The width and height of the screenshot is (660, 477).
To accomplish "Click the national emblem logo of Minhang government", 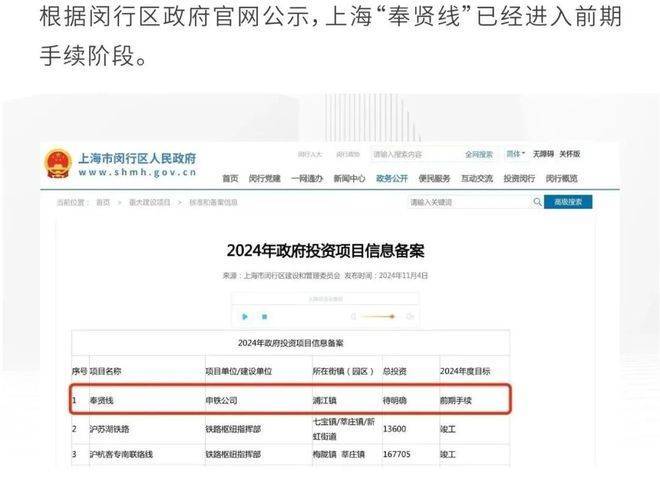I will pyautogui.click(x=57, y=164).
